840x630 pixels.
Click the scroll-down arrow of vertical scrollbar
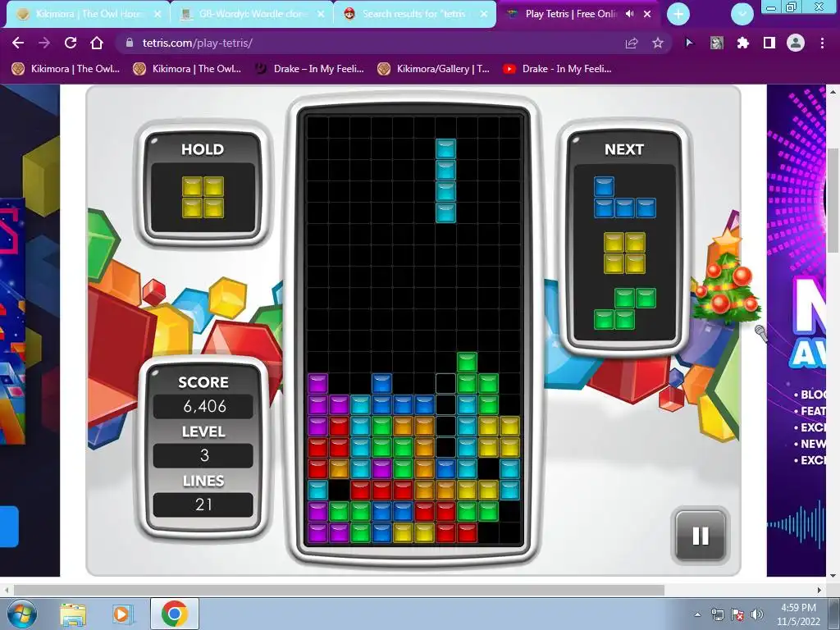tap(833, 576)
